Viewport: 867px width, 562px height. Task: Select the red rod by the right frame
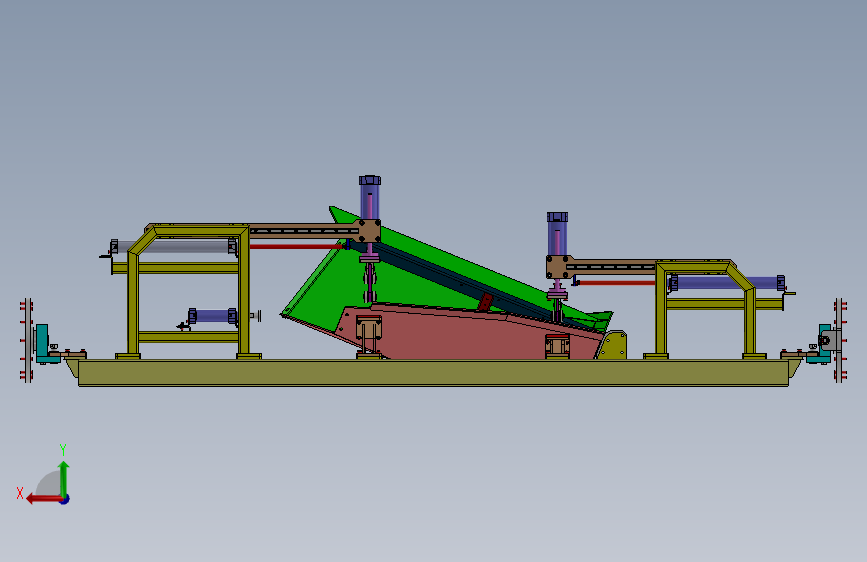click(617, 283)
